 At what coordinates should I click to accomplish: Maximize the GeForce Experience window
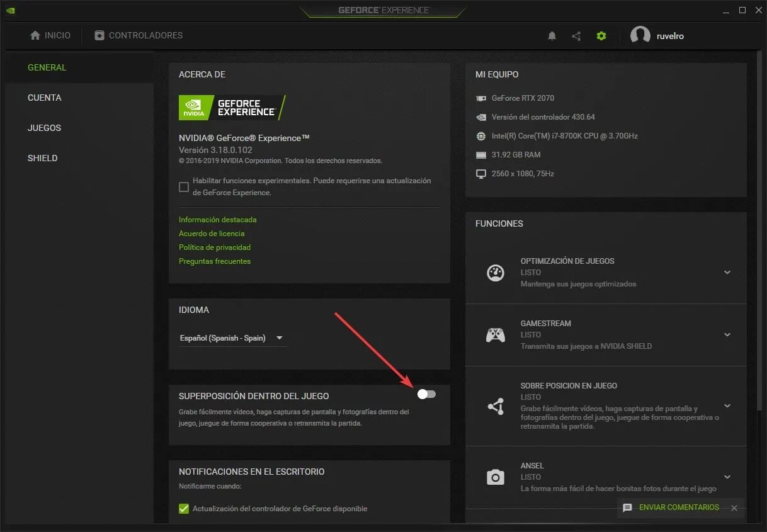[742, 10]
